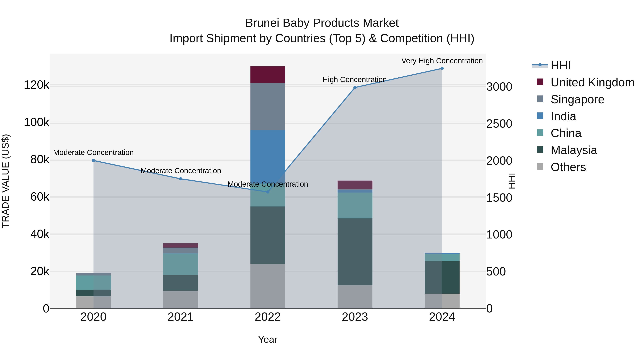
Task: Click the 'Very High Concentration' annotation
Action: (x=442, y=61)
